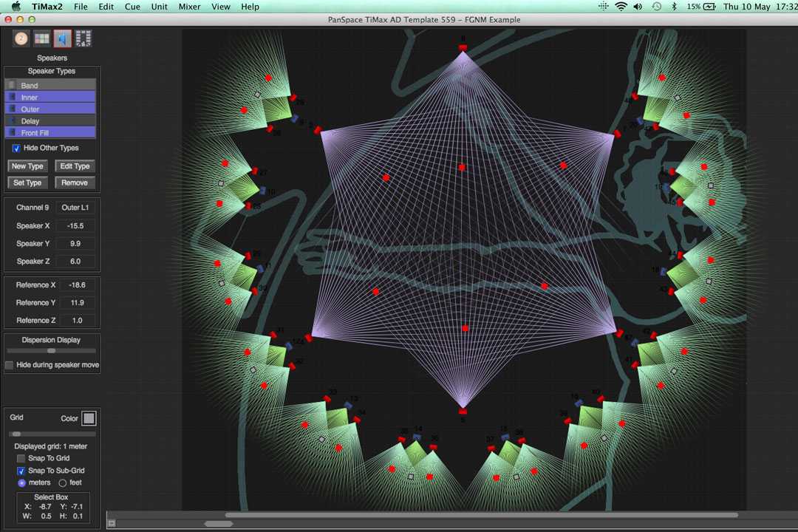This screenshot has width=798, height=532.
Task: Click the Delay speaker type icon
Action: pyautogui.click(x=11, y=121)
